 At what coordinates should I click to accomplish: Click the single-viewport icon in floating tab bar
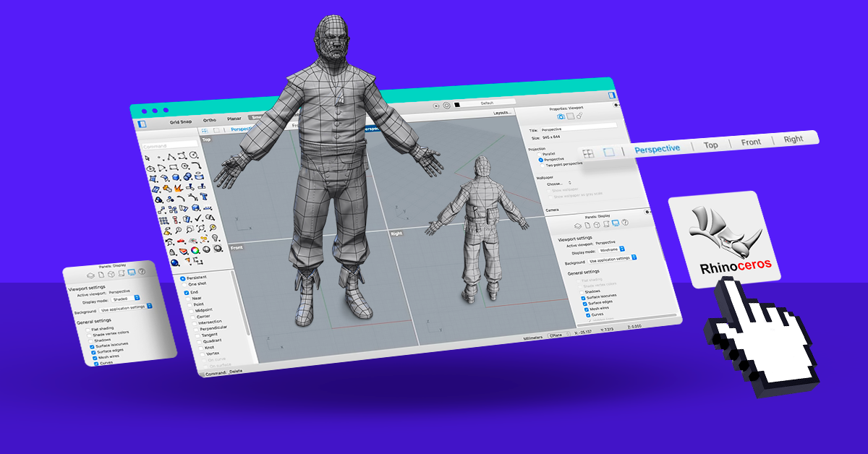point(609,152)
